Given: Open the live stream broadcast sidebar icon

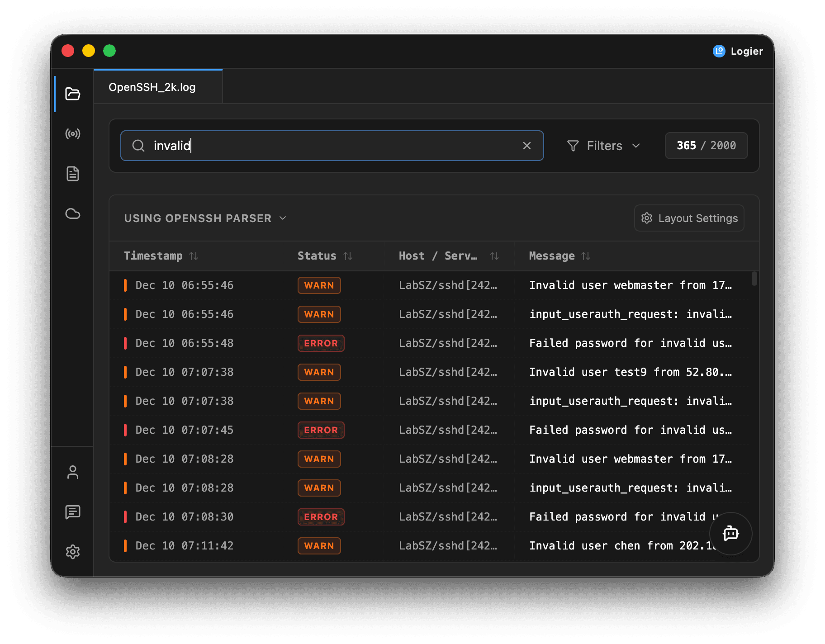Looking at the screenshot, I should (73, 133).
